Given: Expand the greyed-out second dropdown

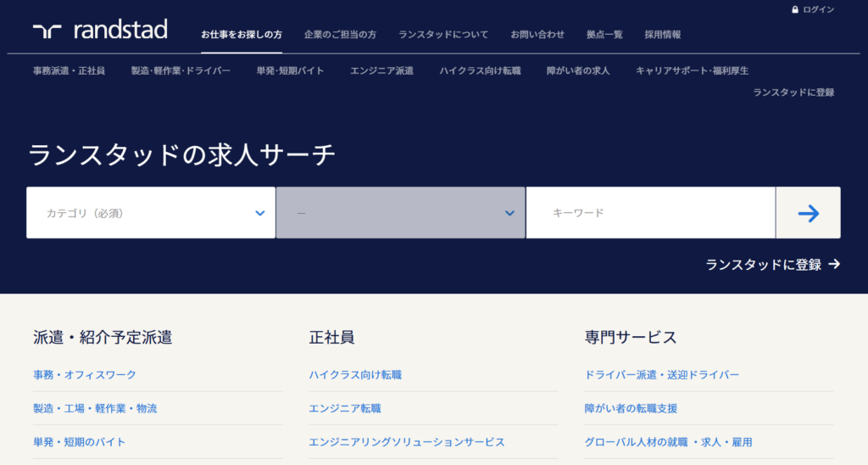Looking at the screenshot, I should click(x=400, y=213).
